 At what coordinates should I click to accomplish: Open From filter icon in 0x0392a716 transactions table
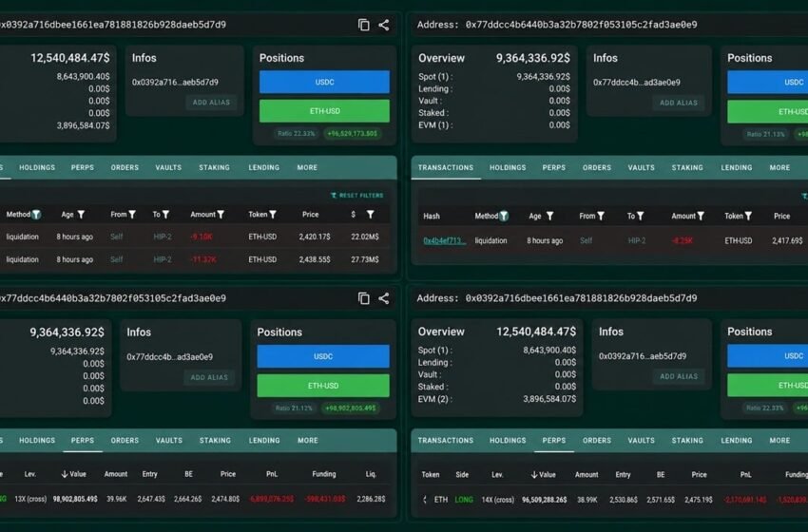(x=132, y=215)
